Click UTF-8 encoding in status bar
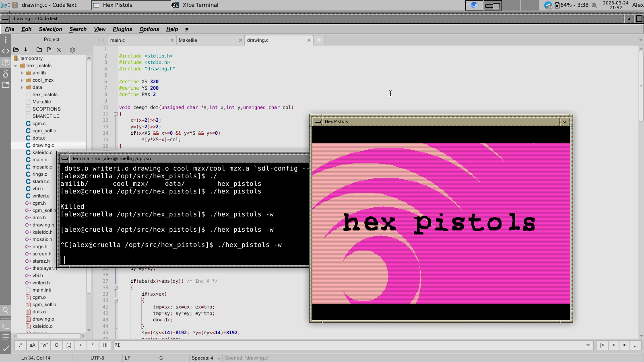The width and height of the screenshot is (644, 362). [x=97, y=358]
